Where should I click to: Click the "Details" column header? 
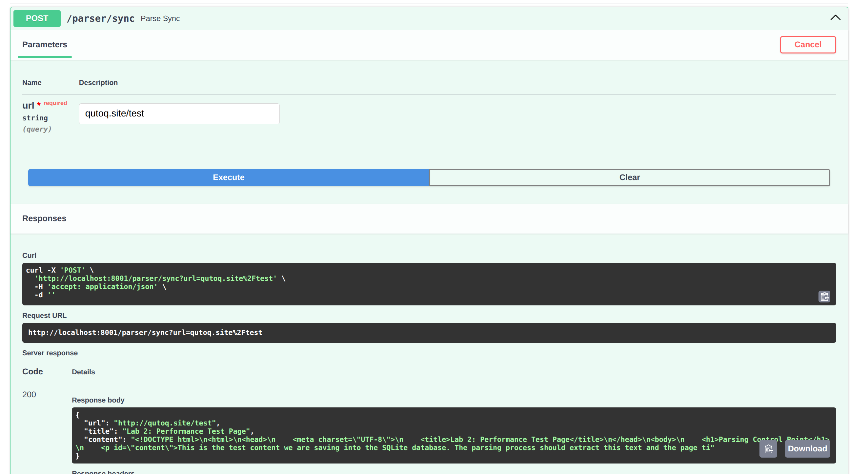[83, 372]
